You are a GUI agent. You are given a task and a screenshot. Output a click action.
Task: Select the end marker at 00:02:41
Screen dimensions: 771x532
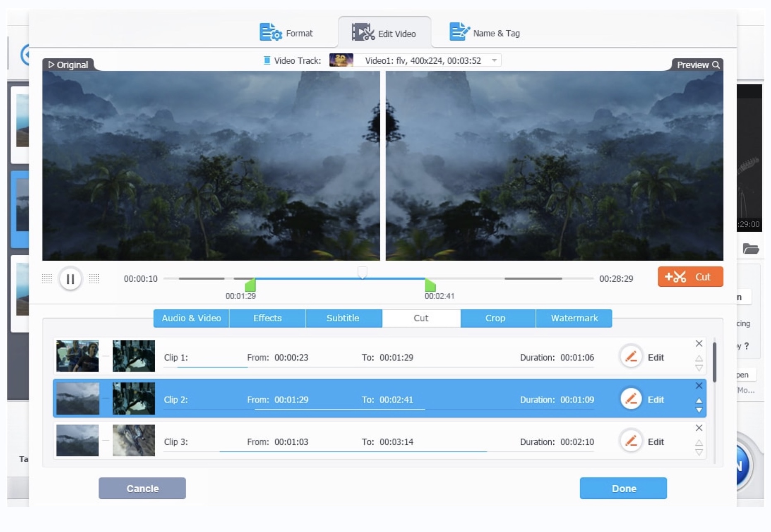point(430,285)
